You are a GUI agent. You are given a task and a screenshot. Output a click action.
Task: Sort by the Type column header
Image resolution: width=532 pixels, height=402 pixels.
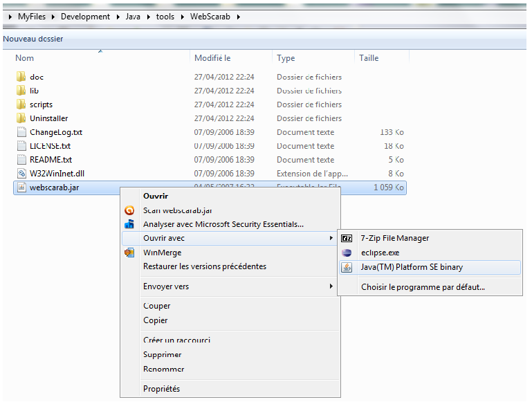pyautogui.click(x=286, y=58)
